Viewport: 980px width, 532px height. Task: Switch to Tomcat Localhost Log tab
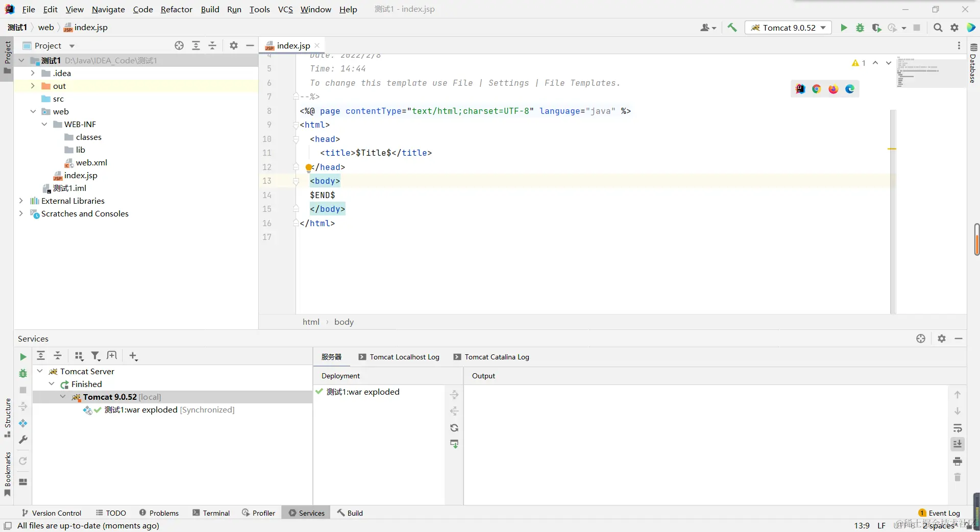click(399, 357)
